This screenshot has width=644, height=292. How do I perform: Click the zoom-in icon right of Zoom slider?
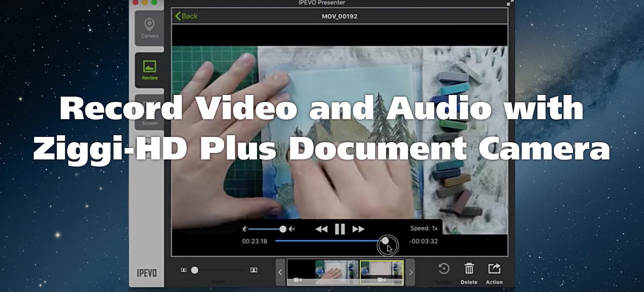coord(254,270)
